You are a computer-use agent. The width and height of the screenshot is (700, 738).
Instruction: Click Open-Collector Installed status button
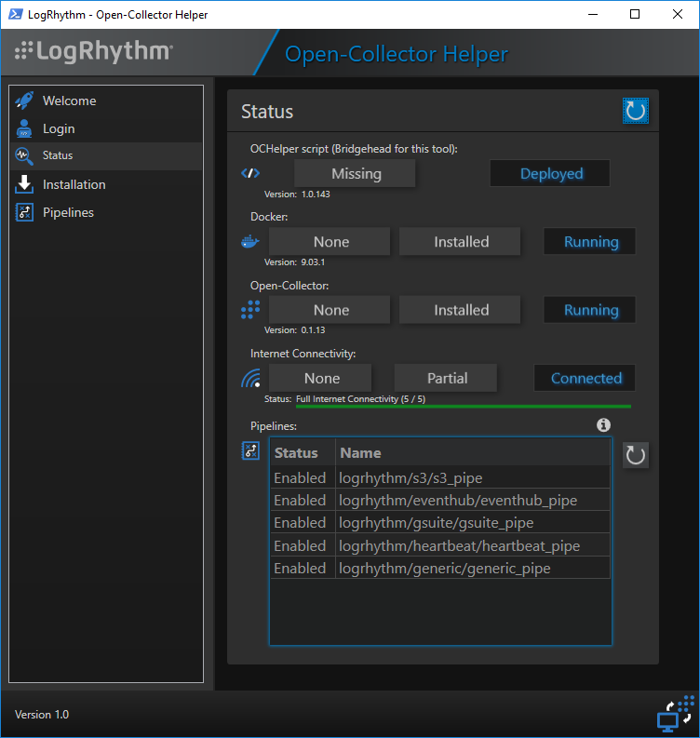tap(460, 310)
